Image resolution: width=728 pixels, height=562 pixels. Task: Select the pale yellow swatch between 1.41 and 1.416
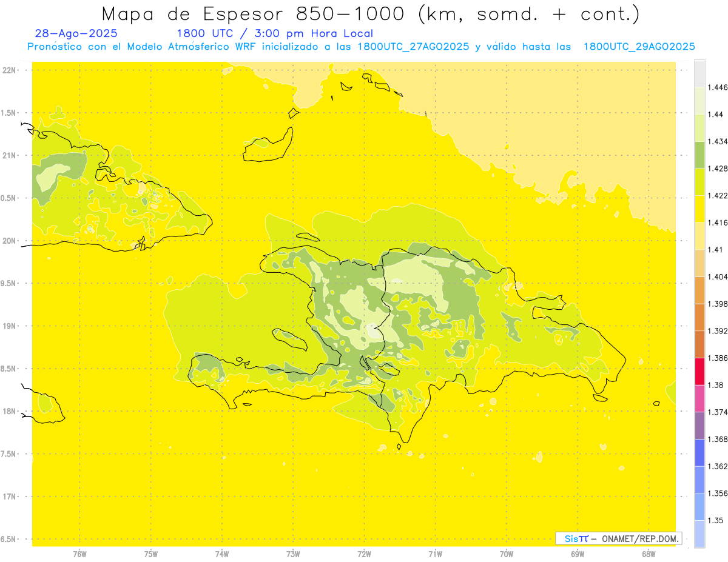[x=699, y=236]
